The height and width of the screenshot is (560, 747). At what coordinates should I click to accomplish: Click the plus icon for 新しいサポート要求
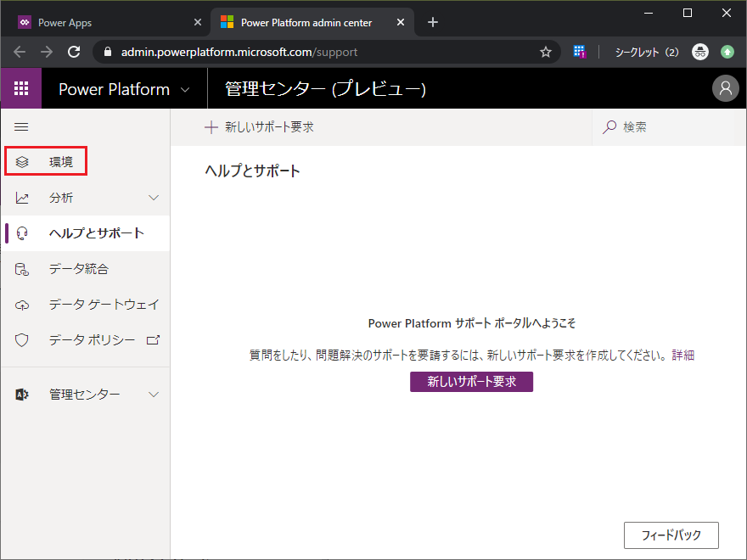click(211, 127)
